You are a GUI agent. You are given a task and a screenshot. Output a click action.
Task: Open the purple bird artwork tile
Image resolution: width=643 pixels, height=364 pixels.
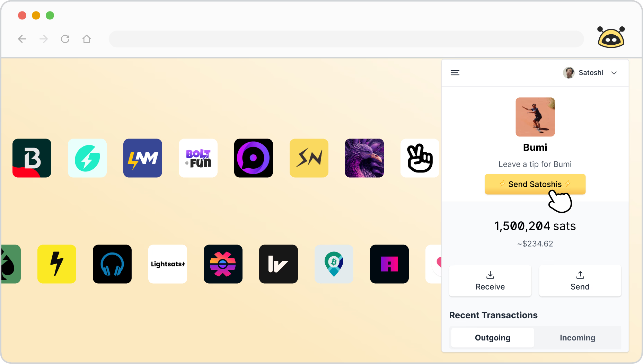(364, 158)
